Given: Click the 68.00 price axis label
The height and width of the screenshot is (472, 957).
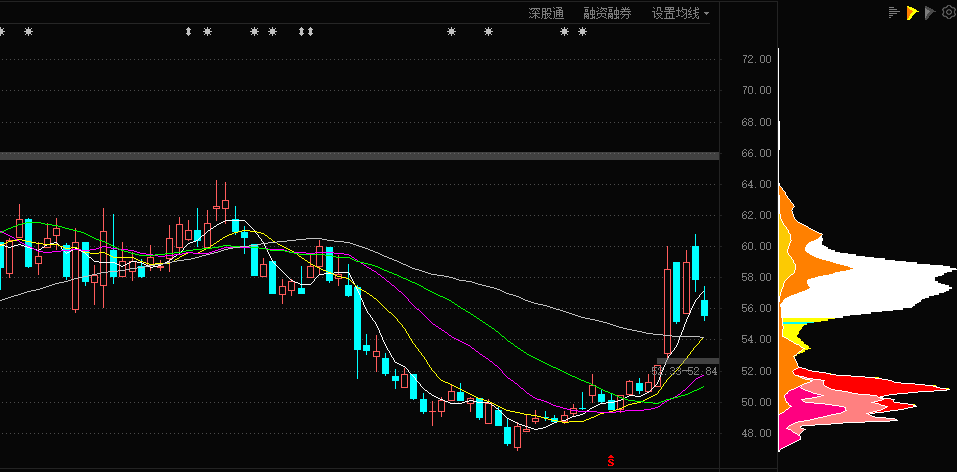Looking at the screenshot, I should point(757,122).
